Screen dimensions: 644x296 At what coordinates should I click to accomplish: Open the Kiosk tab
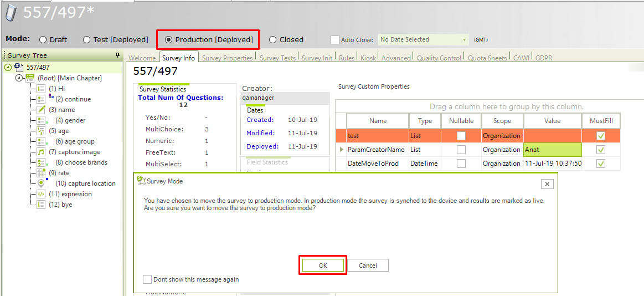pos(368,58)
